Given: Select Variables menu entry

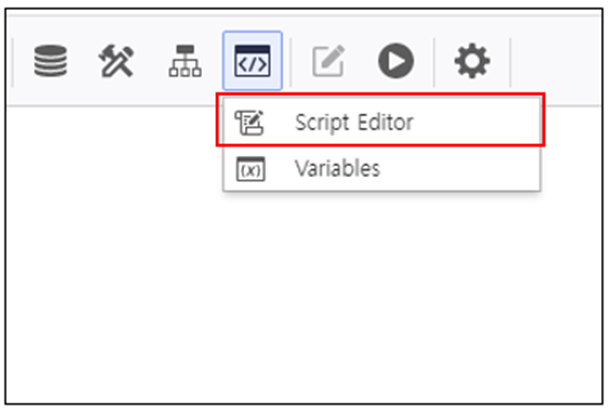Looking at the screenshot, I should pyautogui.click(x=381, y=168).
